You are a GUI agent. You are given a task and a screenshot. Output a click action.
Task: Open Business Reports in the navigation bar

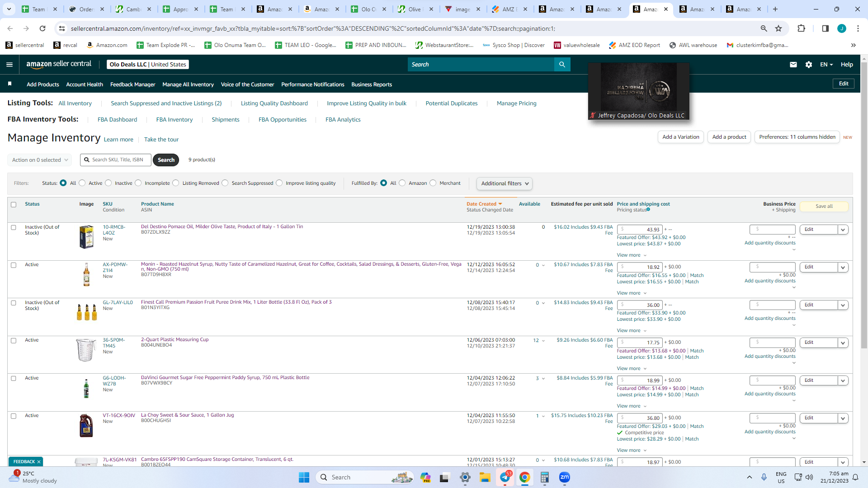click(x=372, y=84)
